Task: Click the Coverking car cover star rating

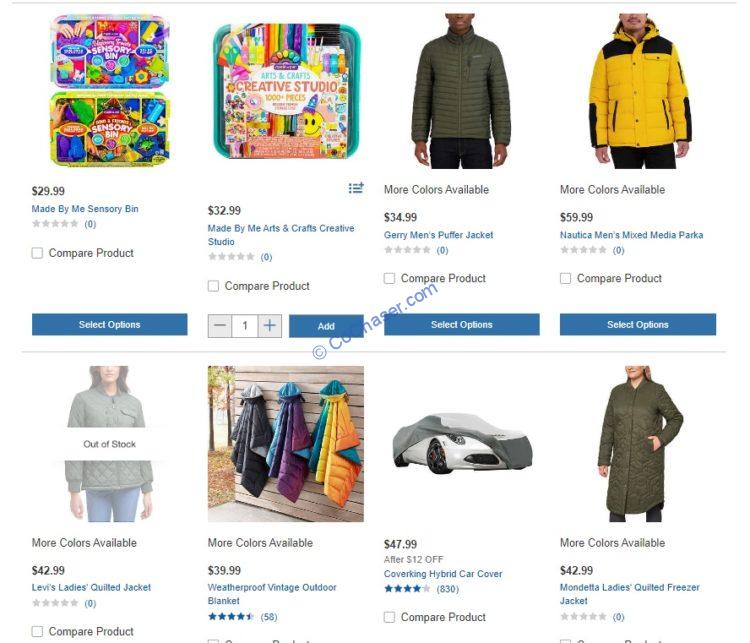Action: [x=407, y=589]
